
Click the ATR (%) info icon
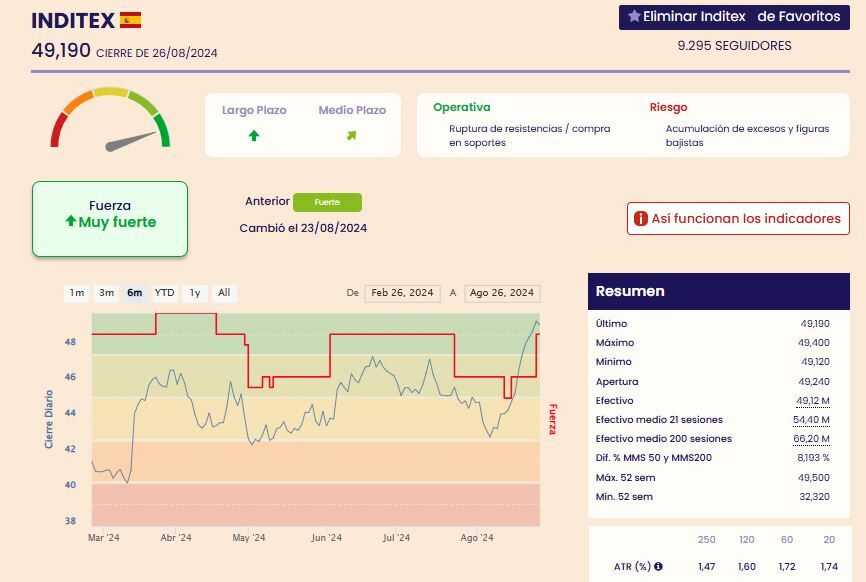658,566
